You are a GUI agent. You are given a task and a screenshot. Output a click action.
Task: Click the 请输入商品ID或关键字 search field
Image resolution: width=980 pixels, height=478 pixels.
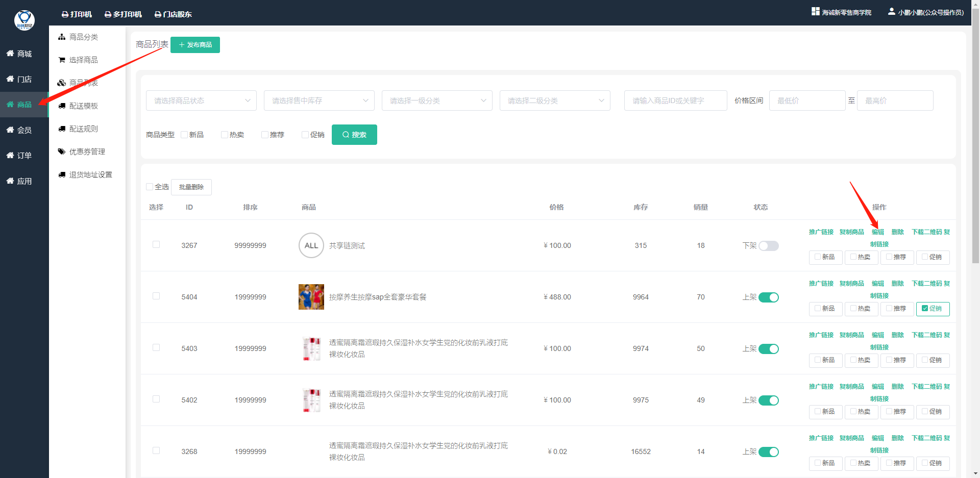(676, 100)
